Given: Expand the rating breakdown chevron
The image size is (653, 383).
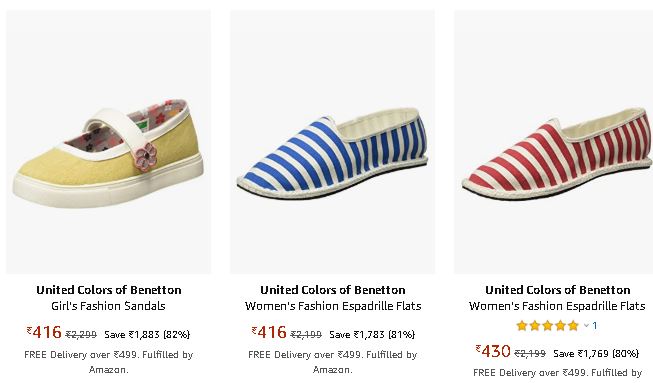Looking at the screenshot, I should (x=586, y=326).
